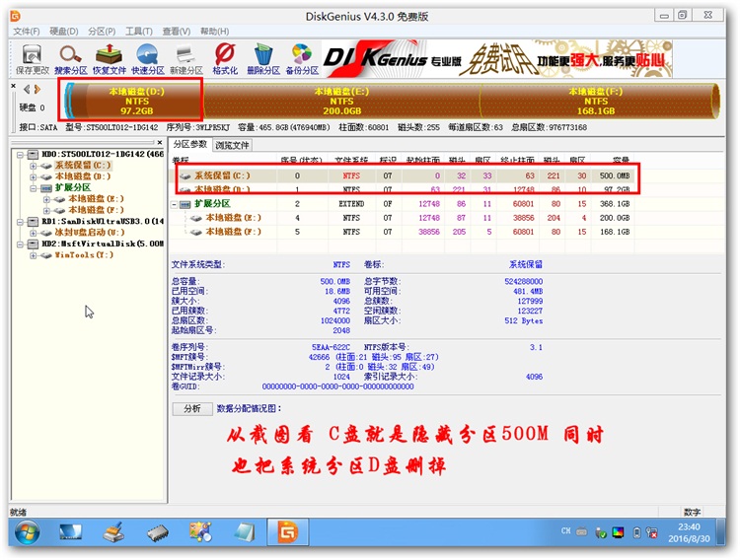This screenshot has height=560, width=740.
Task: Go to previous disk with left arrow
Action: point(27,89)
